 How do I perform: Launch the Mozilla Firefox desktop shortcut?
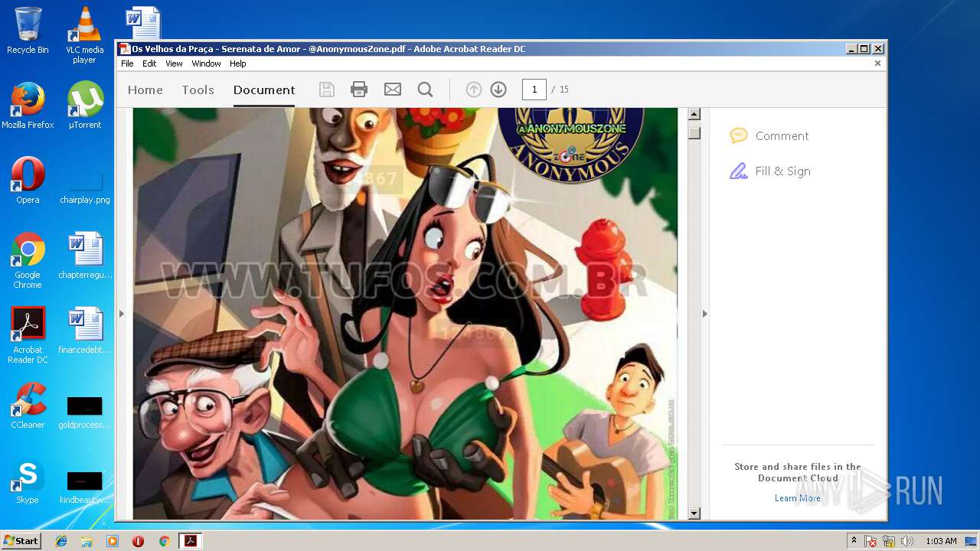[28, 106]
